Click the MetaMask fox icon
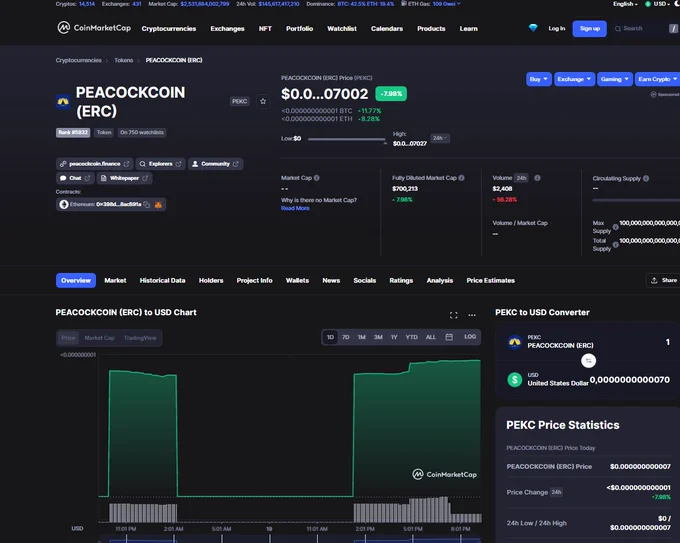680x543 pixels. (158, 204)
